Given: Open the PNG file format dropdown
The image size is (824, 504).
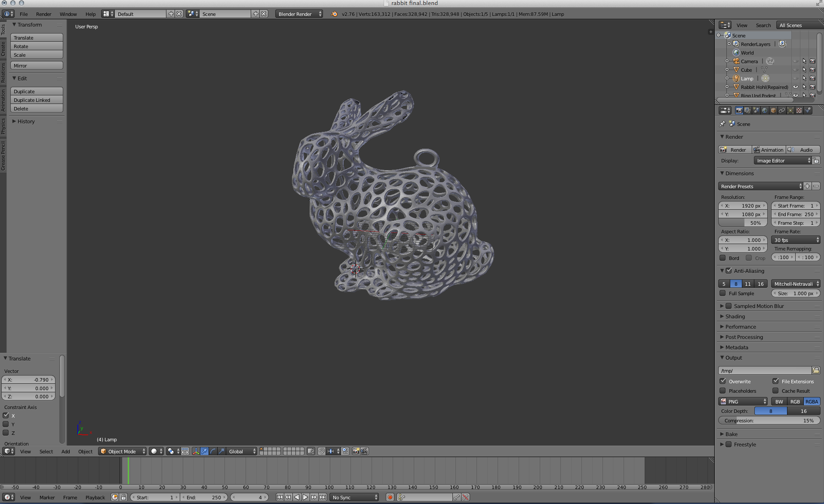Looking at the screenshot, I should 743,401.
